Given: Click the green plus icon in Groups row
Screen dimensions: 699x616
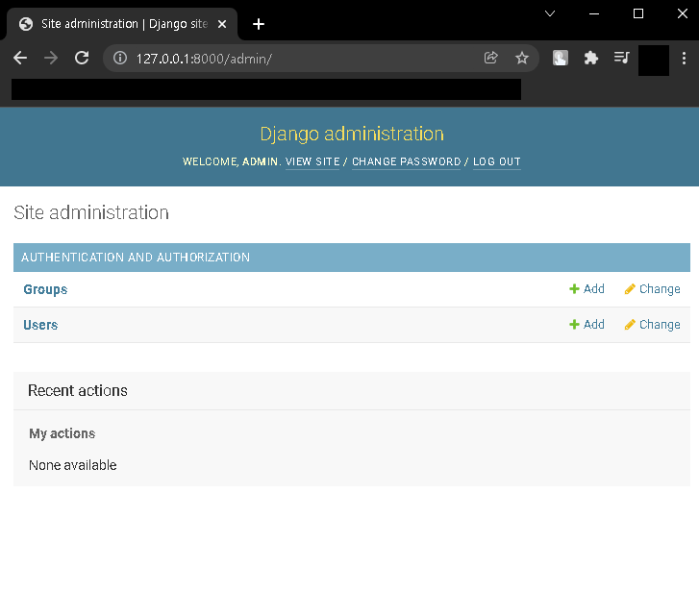Looking at the screenshot, I should (574, 289).
